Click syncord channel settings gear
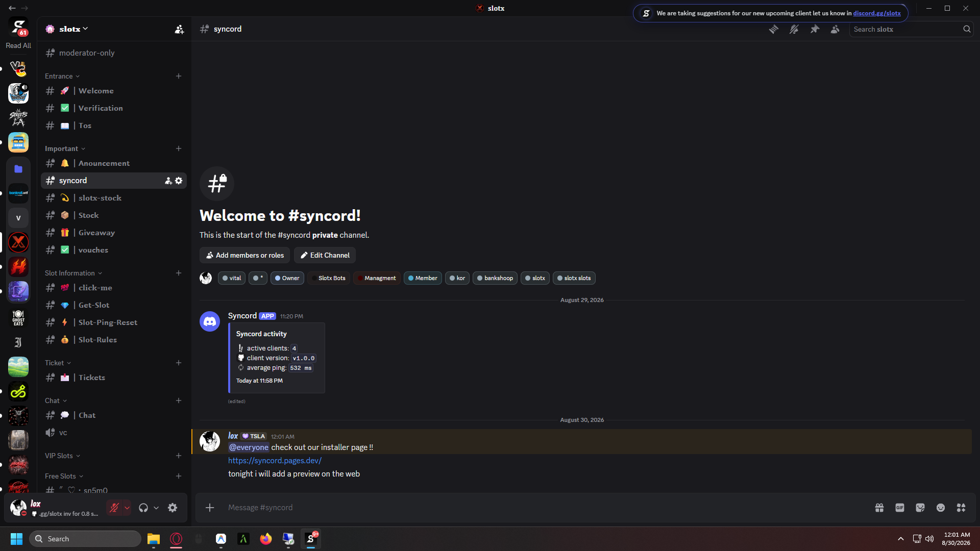This screenshot has height=551, width=980. (x=179, y=181)
